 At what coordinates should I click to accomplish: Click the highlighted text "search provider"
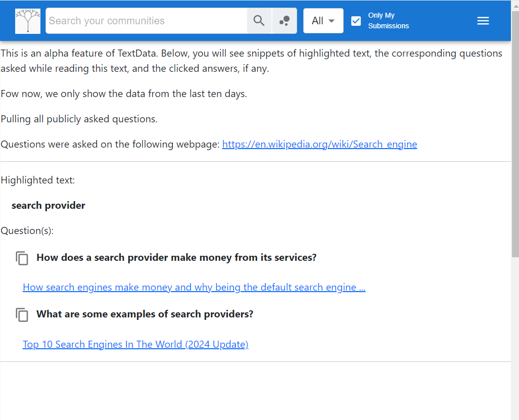(49, 206)
